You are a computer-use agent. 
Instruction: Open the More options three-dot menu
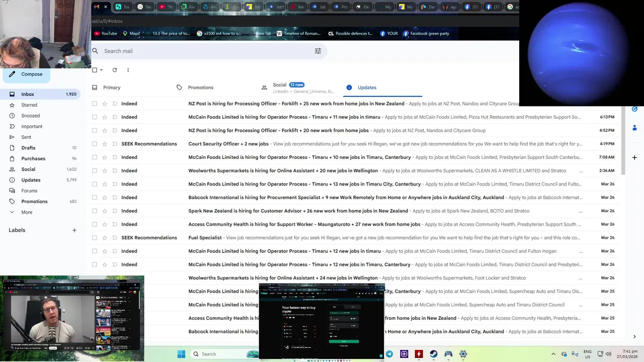coord(128,70)
